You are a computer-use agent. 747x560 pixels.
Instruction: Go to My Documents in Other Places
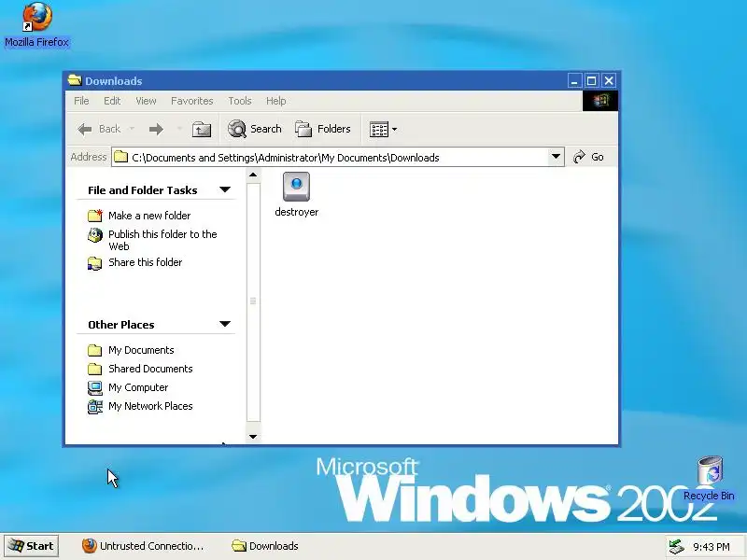141,350
